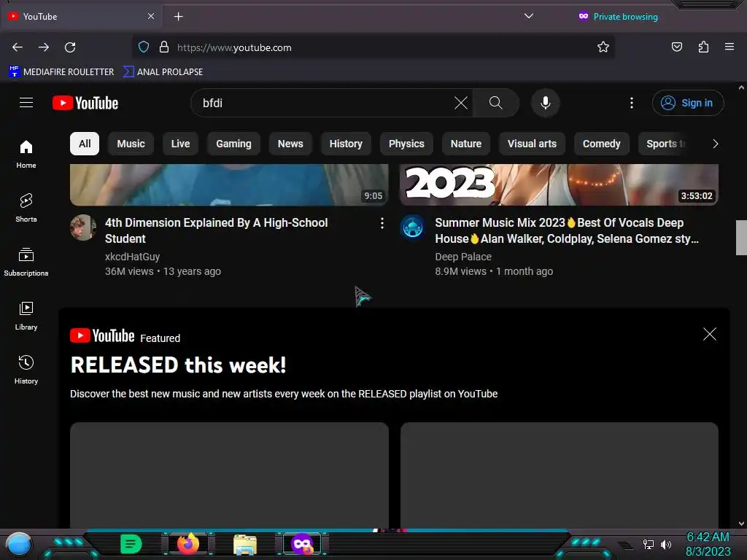
Task: Open 4th Dimension video thumbnail
Action: pos(229,184)
